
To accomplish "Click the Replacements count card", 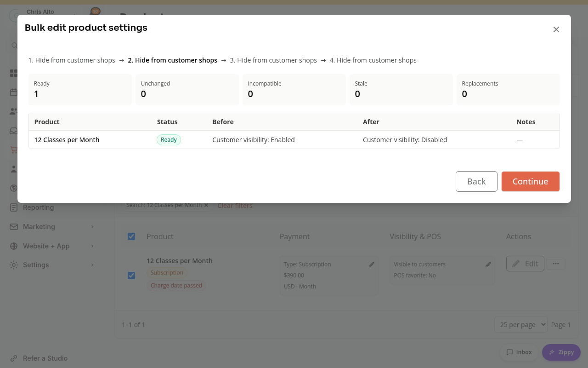I will (508, 90).
